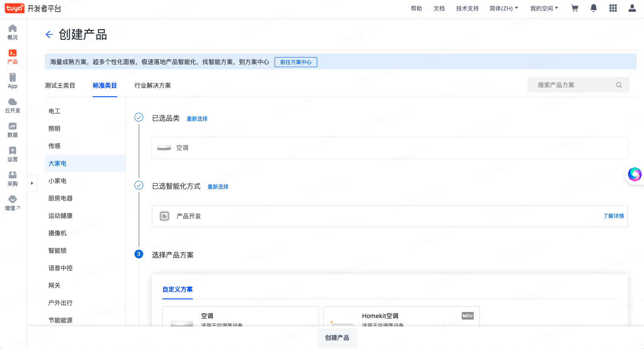Open the apps grid icon
The height and width of the screenshot is (349, 644).
coord(613,8)
